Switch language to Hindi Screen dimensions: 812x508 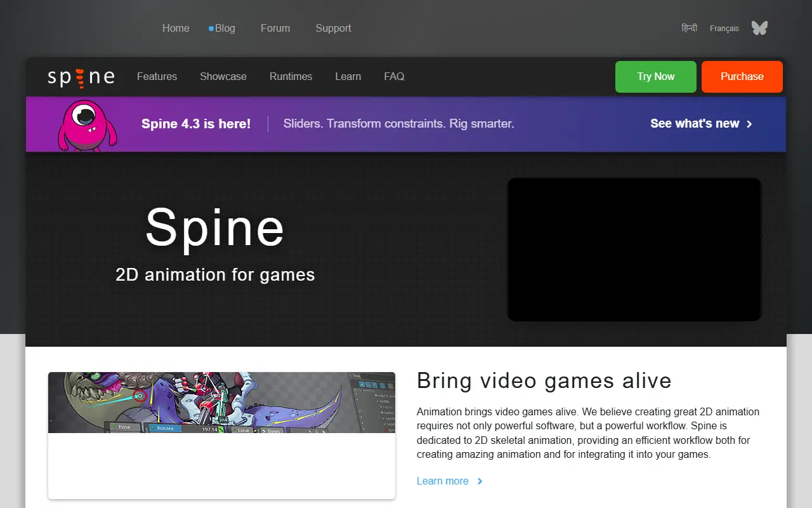690,28
